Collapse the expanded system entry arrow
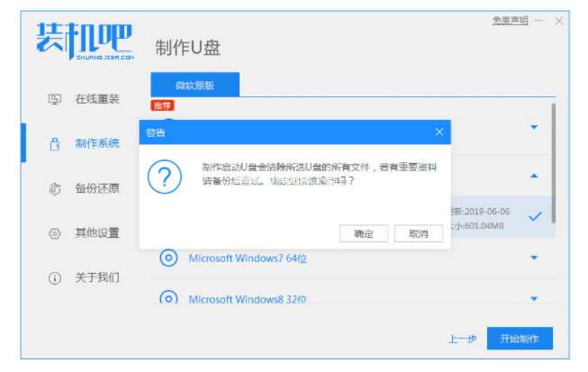 pyautogui.click(x=534, y=175)
